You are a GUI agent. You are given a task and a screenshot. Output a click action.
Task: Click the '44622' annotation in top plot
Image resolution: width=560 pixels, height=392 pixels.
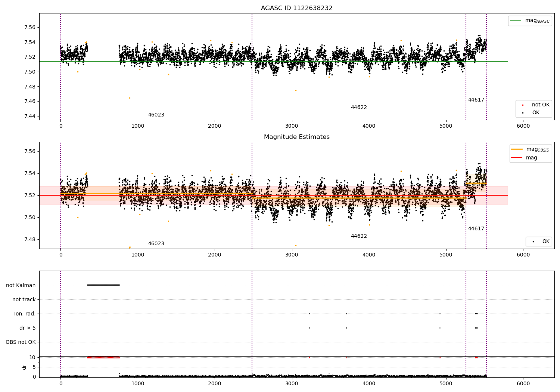coord(359,108)
